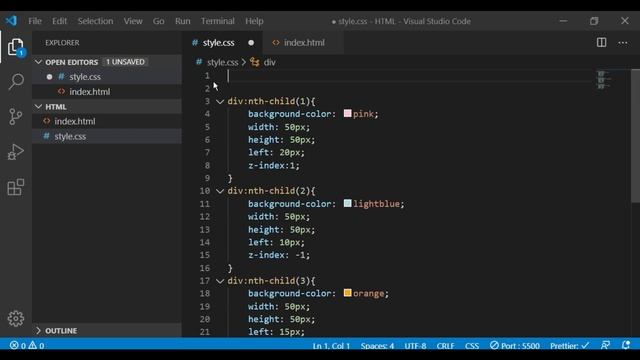
Task: Expand the Outline section
Action: (38, 331)
